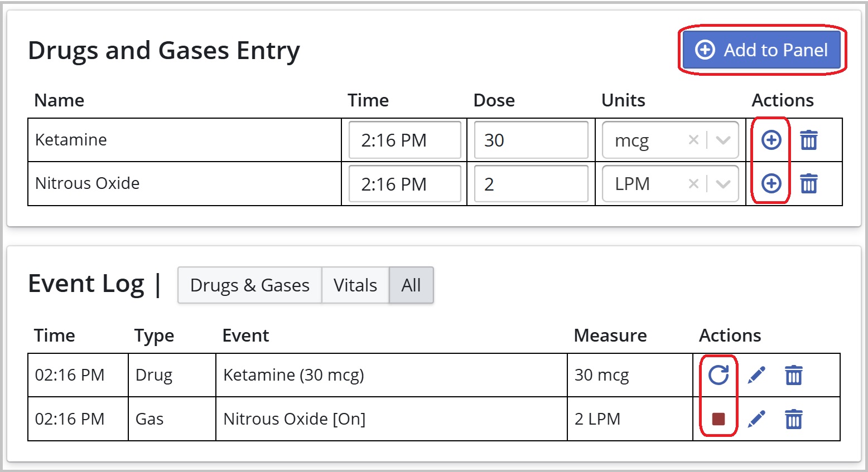Delete the Nitrous Oxide log entry
Viewport: 868px width, 472px height.
794,419
